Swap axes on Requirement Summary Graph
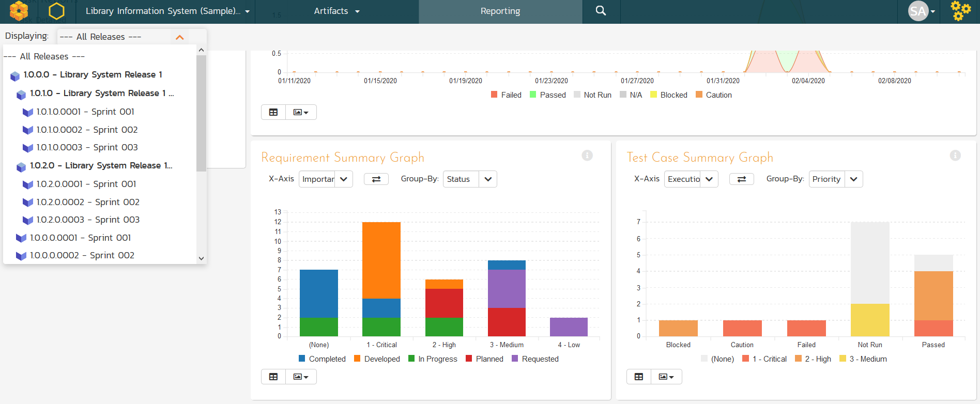The image size is (980, 404). (376, 179)
